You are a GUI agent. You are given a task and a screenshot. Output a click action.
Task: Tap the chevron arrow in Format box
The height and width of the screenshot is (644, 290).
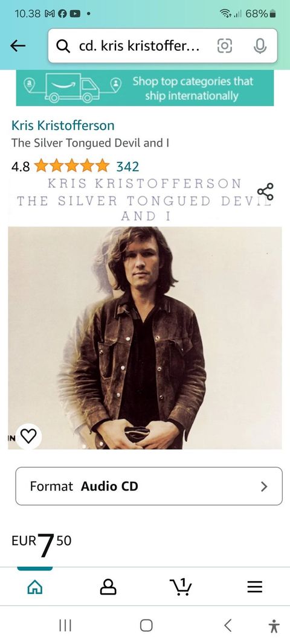tap(265, 486)
